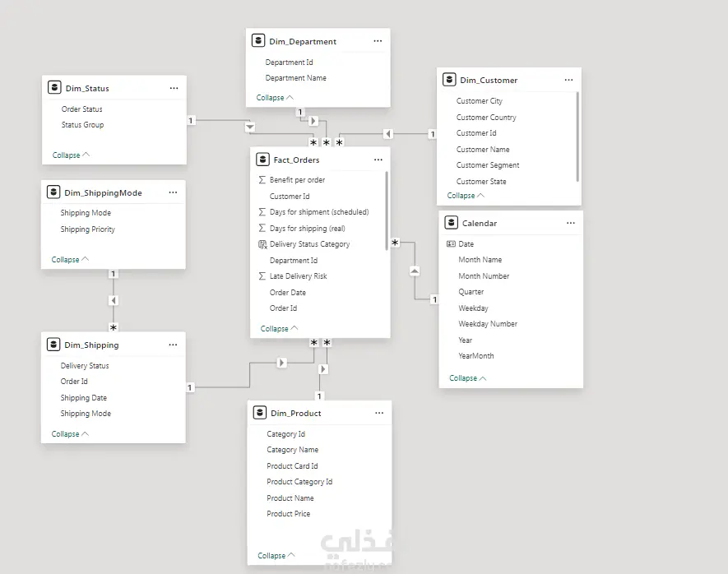Collapse the Fact_Orders table
The image size is (728, 574).
(x=278, y=329)
